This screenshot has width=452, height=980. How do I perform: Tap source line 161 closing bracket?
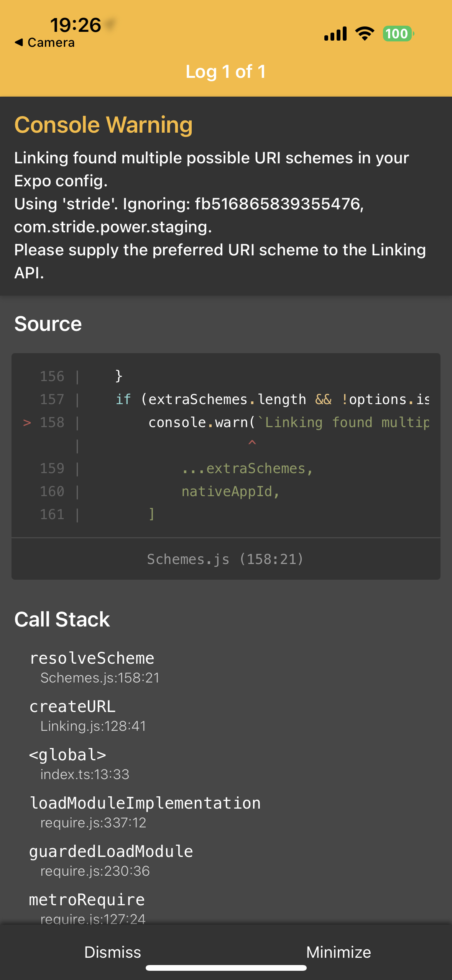tap(151, 514)
